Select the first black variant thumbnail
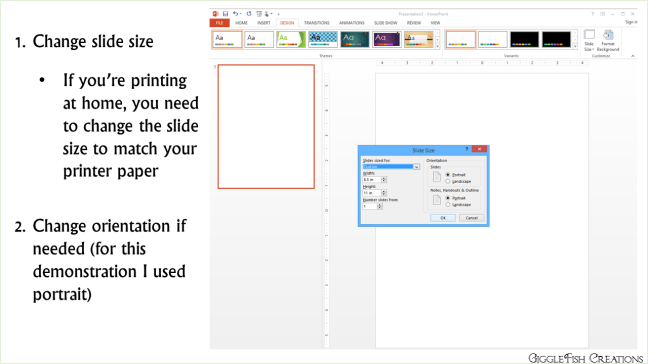This screenshot has width=648, height=364. (x=524, y=39)
